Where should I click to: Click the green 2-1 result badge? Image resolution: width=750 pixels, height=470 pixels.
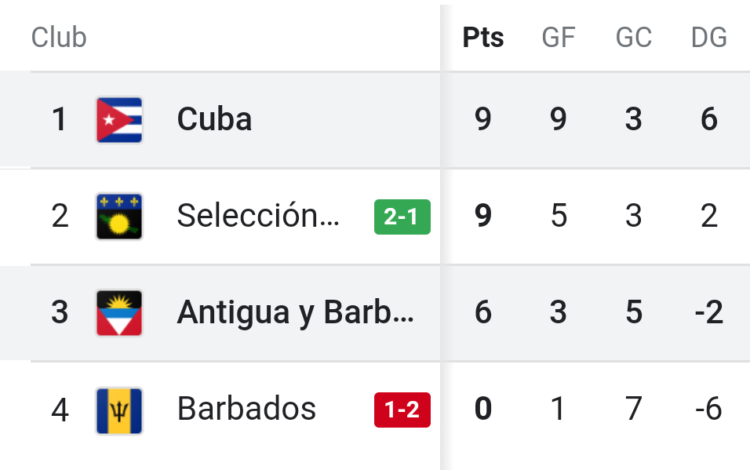(x=402, y=216)
